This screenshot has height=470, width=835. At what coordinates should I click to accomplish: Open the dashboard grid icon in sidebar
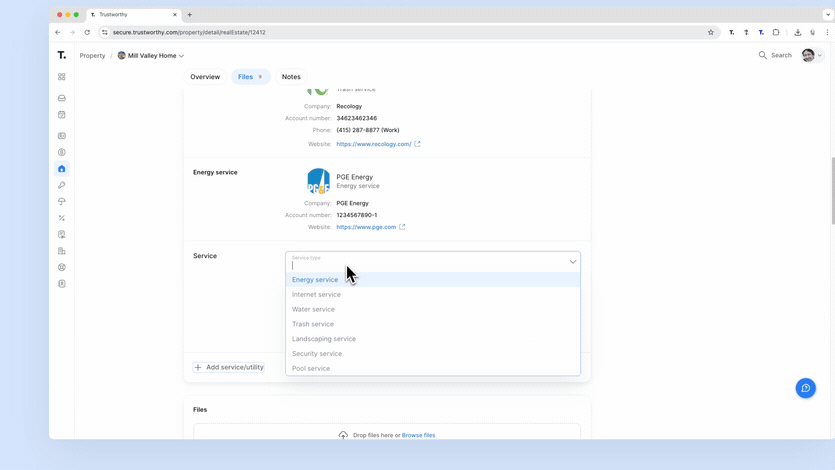[x=62, y=77]
